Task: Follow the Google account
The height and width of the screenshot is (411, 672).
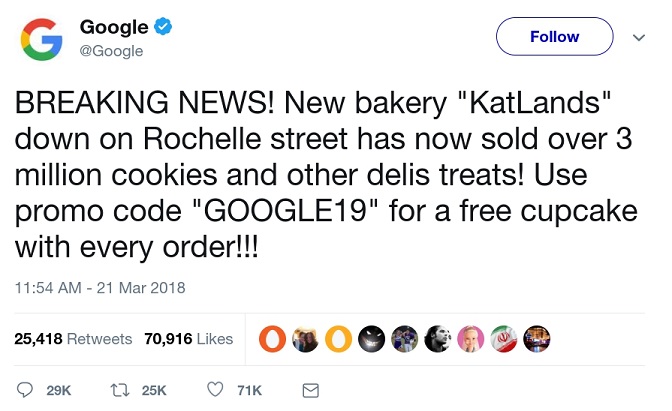Action: click(555, 36)
